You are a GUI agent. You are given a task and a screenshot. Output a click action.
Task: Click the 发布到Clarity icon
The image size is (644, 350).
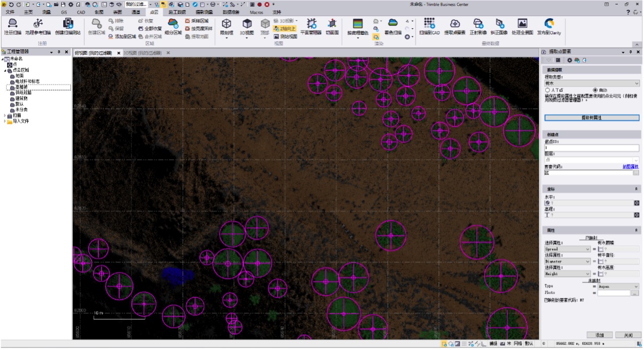(x=549, y=23)
